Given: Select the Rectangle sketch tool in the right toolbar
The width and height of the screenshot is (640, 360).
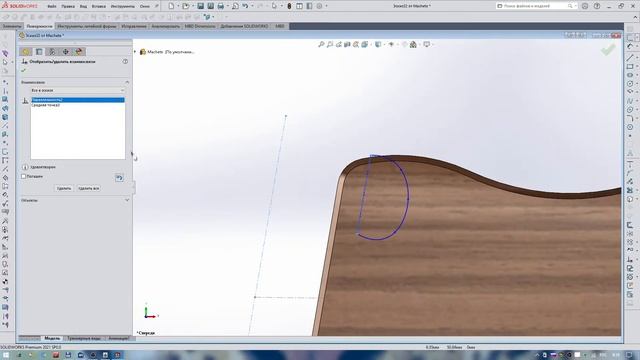Looking at the screenshot, I should [630, 67].
